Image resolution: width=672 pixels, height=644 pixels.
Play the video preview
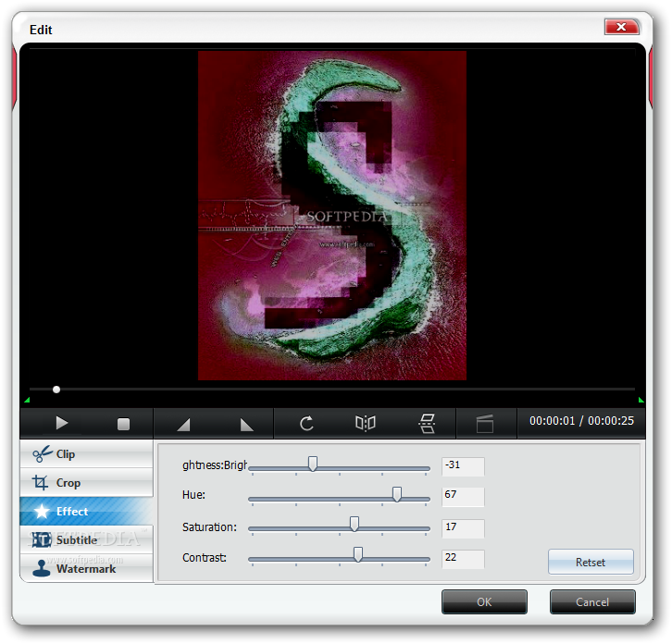(x=62, y=424)
